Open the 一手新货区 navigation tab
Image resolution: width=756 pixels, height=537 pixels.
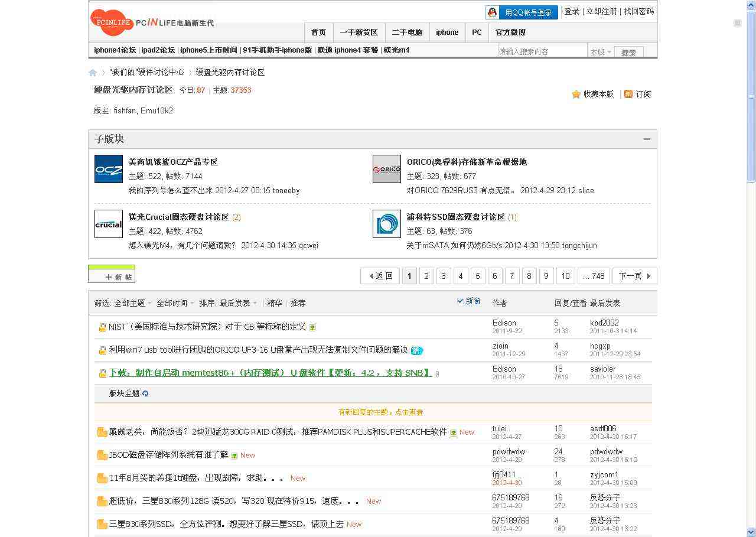point(359,32)
